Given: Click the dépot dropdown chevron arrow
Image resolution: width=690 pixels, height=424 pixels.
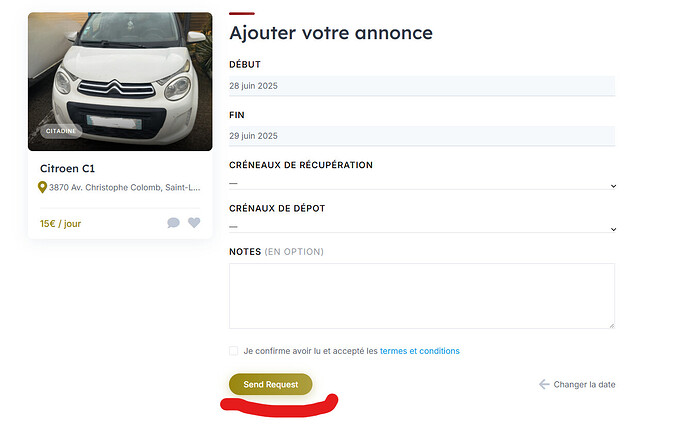Looking at the screenshot, I should (613, 229).
